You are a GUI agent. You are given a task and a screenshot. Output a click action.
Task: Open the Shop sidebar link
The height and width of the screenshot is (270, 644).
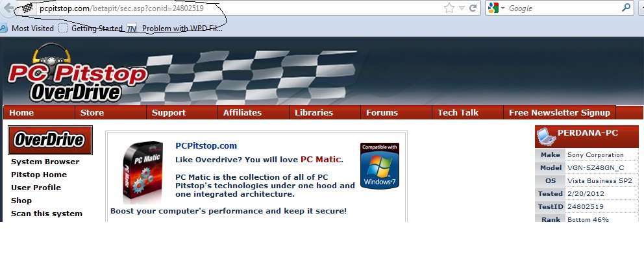coord(21,201)
